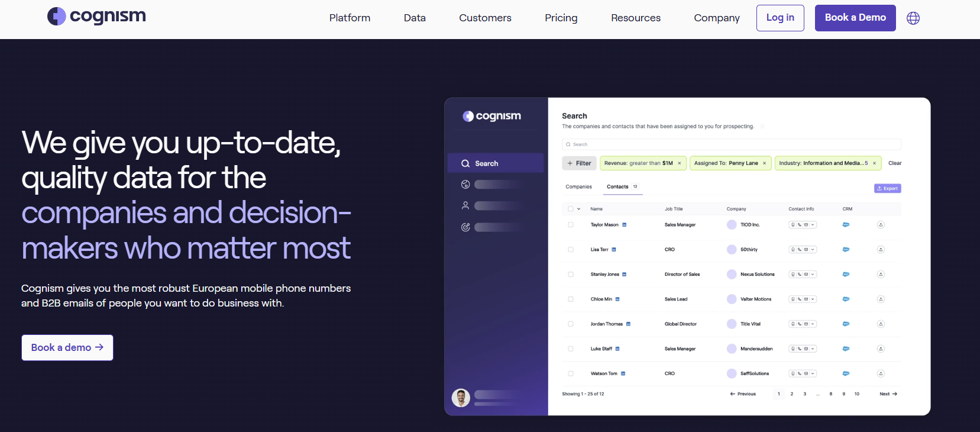Image resolution: width=980 pixels, height=432 pixels.
Task: Click the export circle icon in Jordan Thomas row
Action: click(x=881, y=324)
